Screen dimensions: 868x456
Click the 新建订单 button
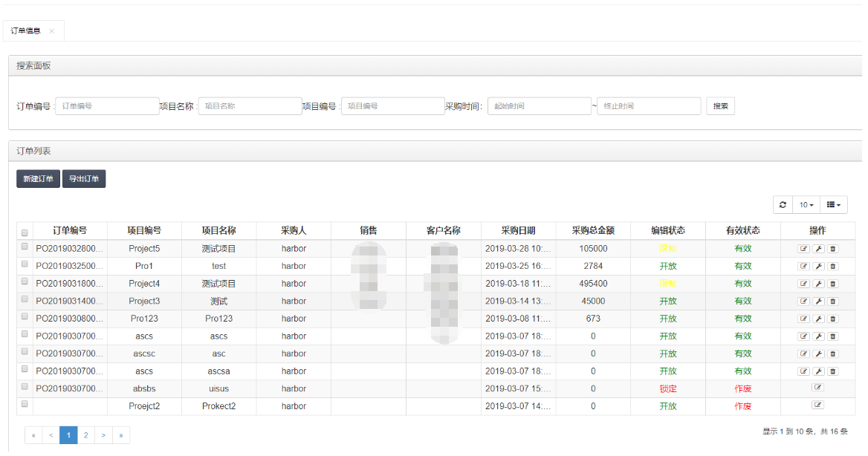point(38,179)
